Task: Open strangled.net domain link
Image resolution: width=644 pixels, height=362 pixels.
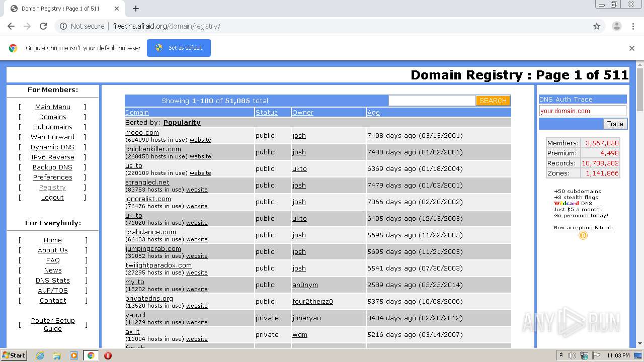Action: coord(147,182)
